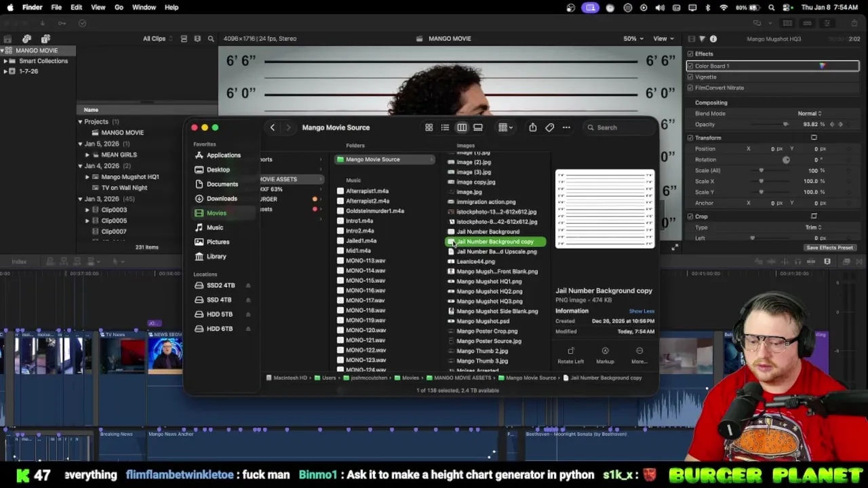This screenshot has height=488, width=868.
Task: Click Markup in preview pane
Action: point(605,355)
